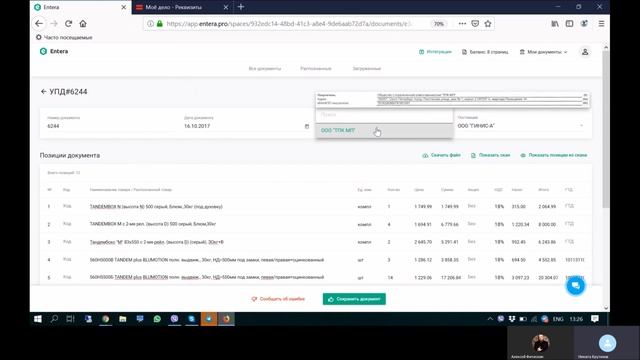Viewport: 640px width, 360px height.
Task: Bookmark this page with the star
Action: click(x=488, y=24)
